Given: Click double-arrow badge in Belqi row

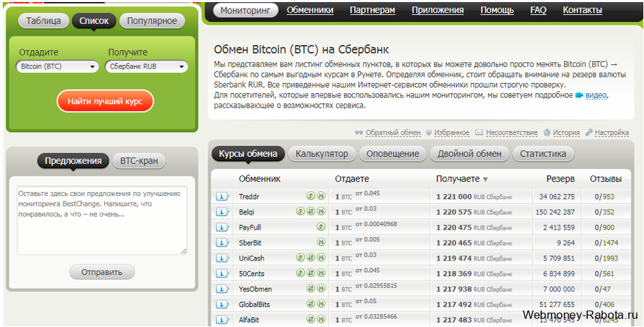Looking at the screenshot, I should (x=311, y=212).
